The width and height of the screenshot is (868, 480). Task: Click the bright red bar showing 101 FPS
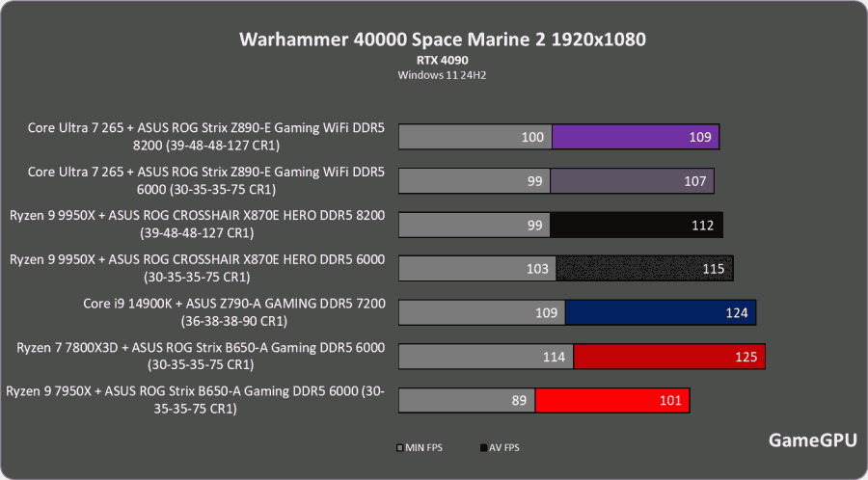tap(612, 400)
